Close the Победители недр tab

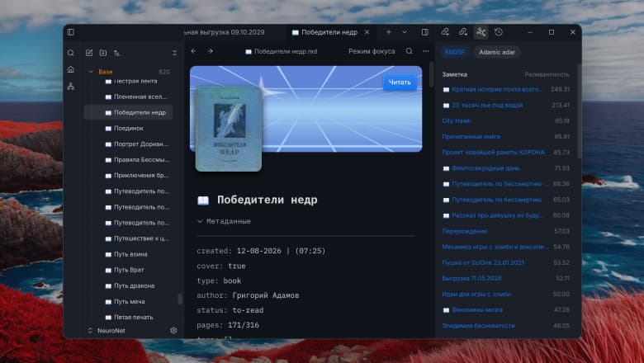(x=367, y=32)
